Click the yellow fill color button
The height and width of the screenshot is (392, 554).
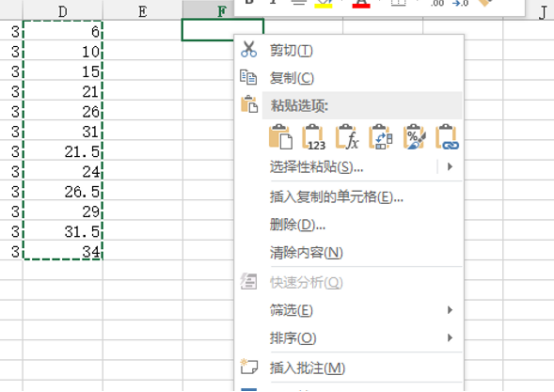(323, 4)
